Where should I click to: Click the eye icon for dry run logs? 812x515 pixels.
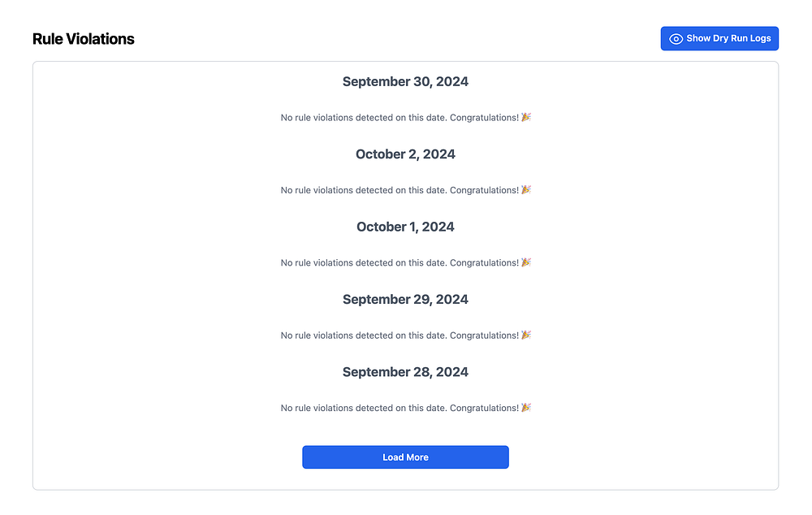coord(676,39)
